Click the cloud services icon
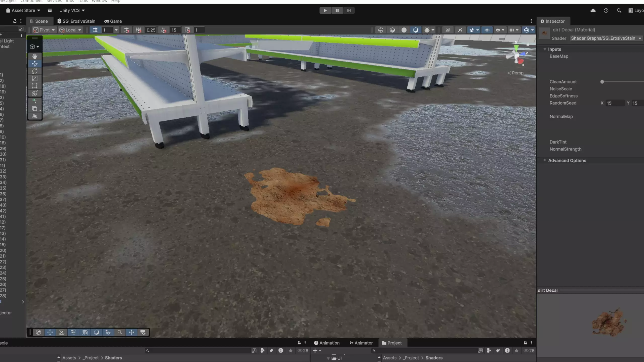This screenshot has height=362, width=644. click(593, 11)
